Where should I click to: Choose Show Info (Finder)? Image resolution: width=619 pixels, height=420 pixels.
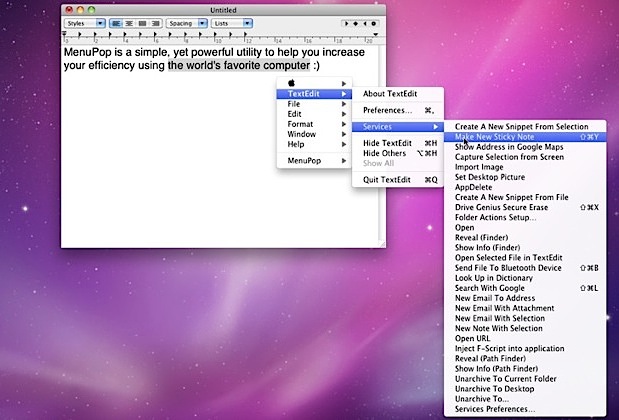tap(525, 248)
